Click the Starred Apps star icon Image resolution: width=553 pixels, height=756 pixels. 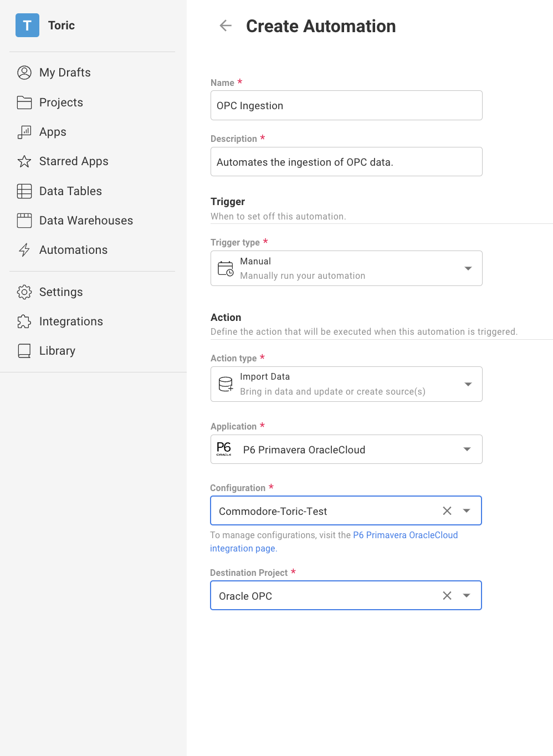point(24,161)
